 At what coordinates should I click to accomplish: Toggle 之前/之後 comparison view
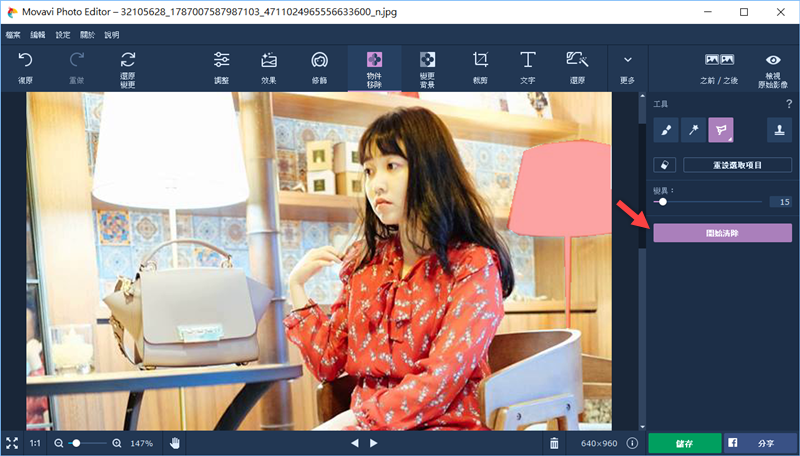point(720,66)
